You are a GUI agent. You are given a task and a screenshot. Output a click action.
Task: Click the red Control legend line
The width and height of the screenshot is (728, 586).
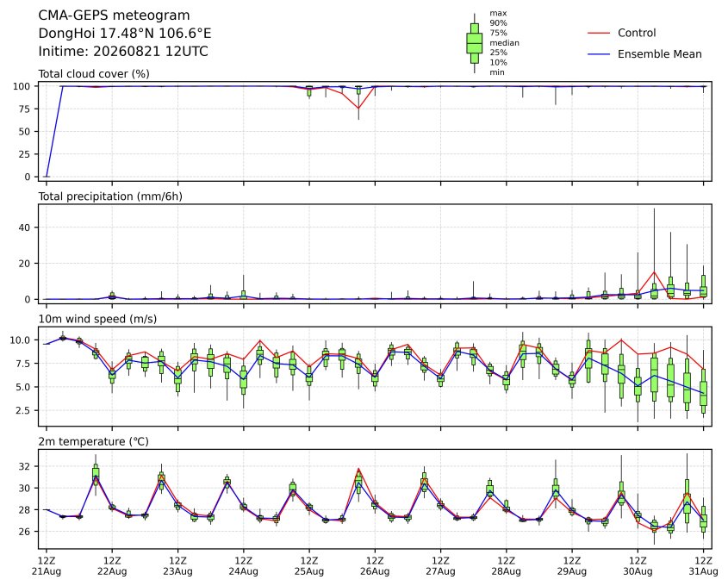(599, 33)
